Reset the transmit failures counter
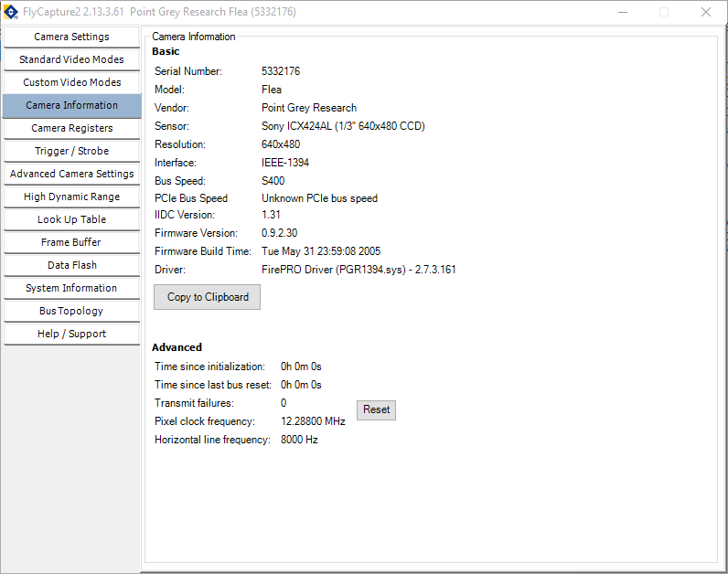This screenshot has width=728, height=574. (x=376, y=409)
